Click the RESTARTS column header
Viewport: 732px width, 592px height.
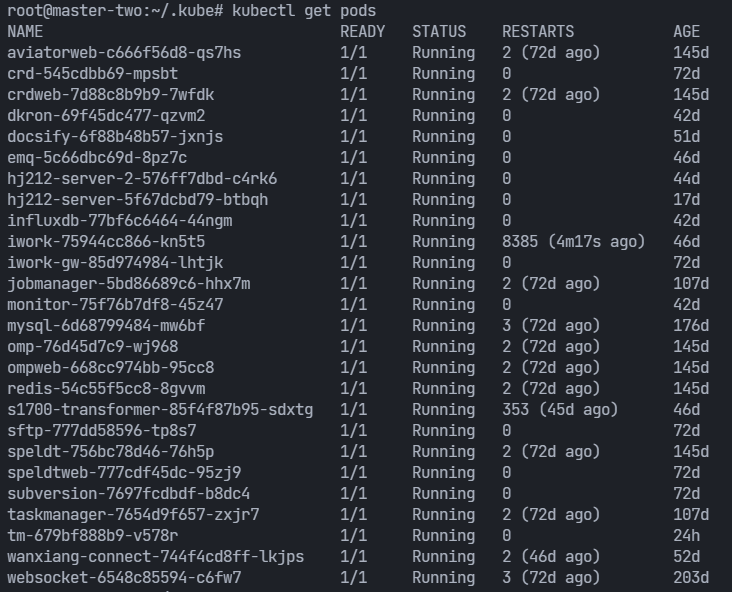click(538, 32)
